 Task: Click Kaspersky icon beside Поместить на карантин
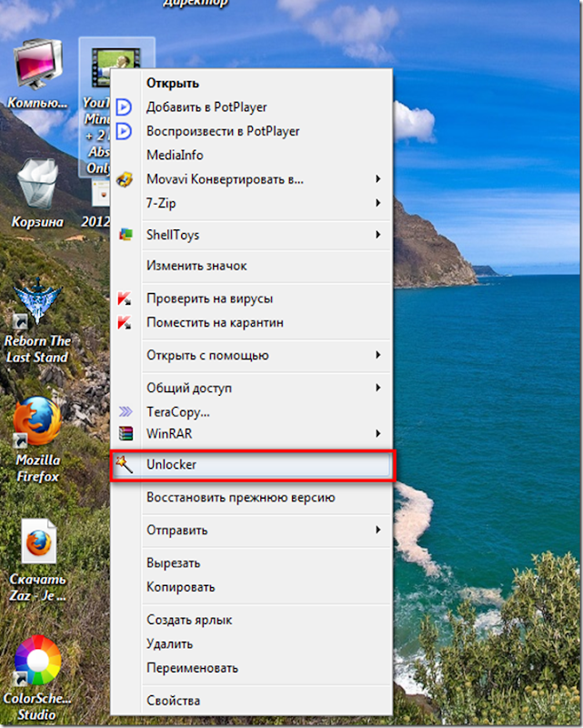coord(125,323)
